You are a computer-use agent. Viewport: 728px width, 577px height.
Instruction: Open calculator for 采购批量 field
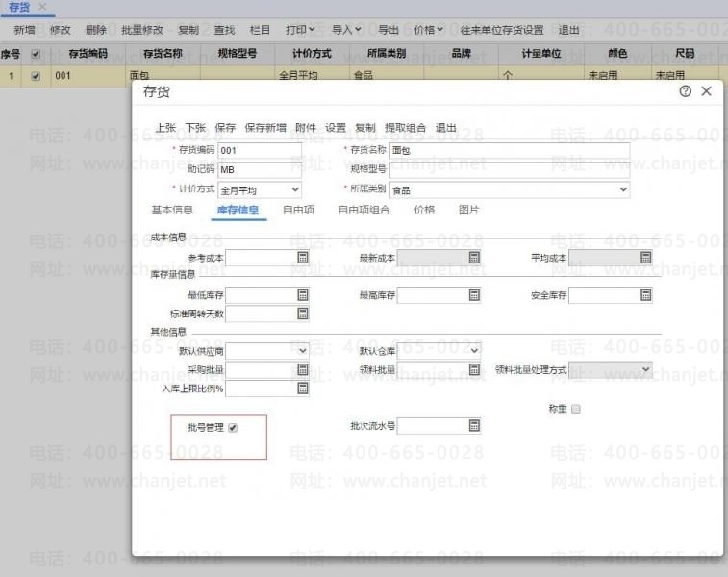click(x=303, y=369)
